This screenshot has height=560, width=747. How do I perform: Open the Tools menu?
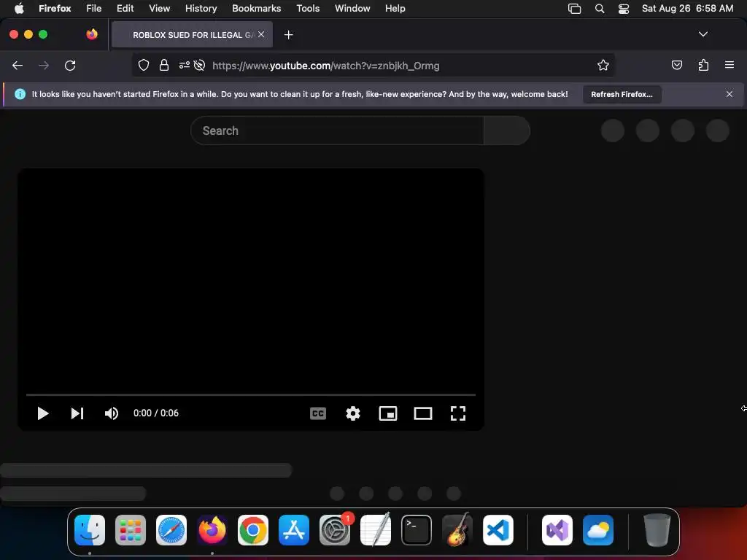coord(308,8)
